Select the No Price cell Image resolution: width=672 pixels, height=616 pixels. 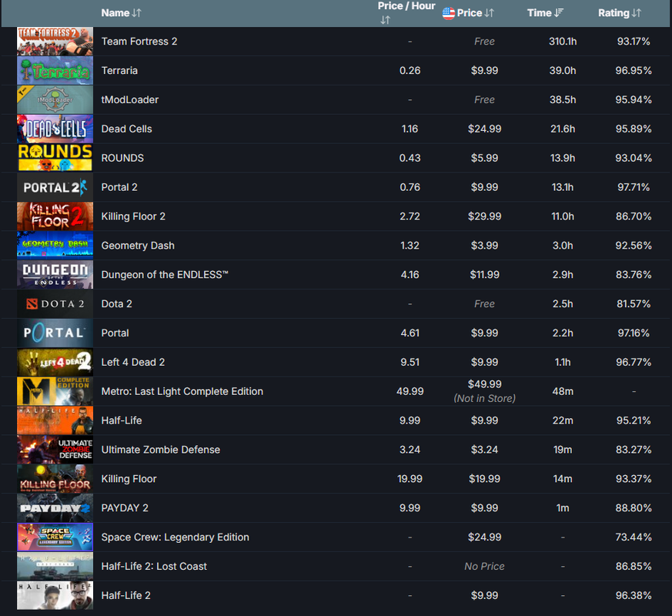tap(484, 566)
